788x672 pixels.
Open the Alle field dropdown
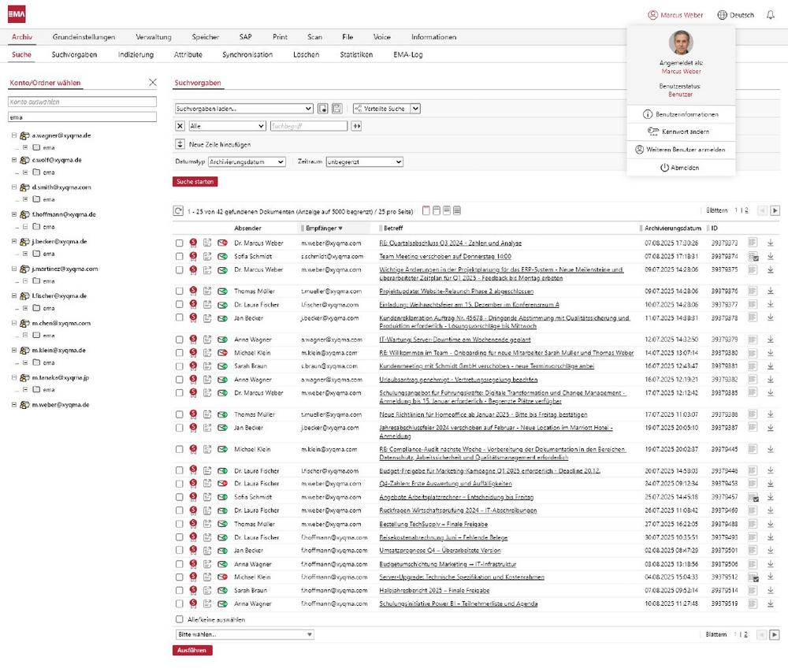point(227,126)
